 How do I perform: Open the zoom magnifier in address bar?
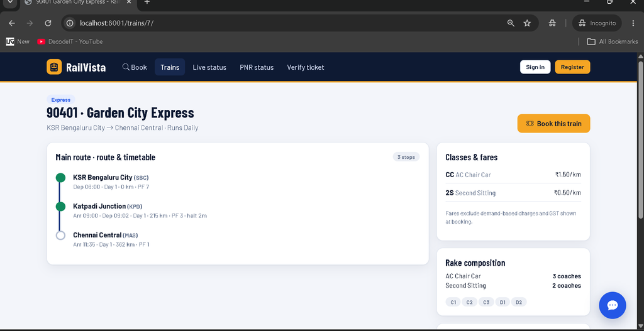tap(511, 23)
